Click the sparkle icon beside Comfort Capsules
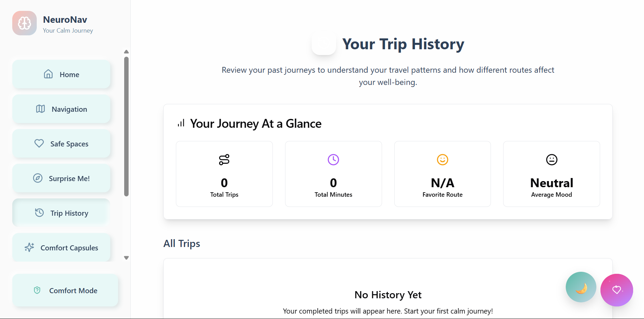Image resolution: width=644 pixels, height=319 pixels. click(30, 247)
